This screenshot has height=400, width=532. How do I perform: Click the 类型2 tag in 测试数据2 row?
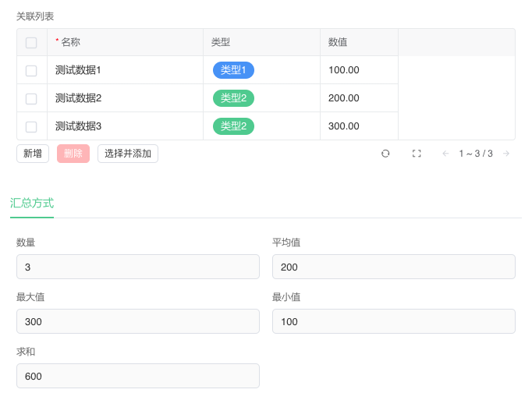233,98
